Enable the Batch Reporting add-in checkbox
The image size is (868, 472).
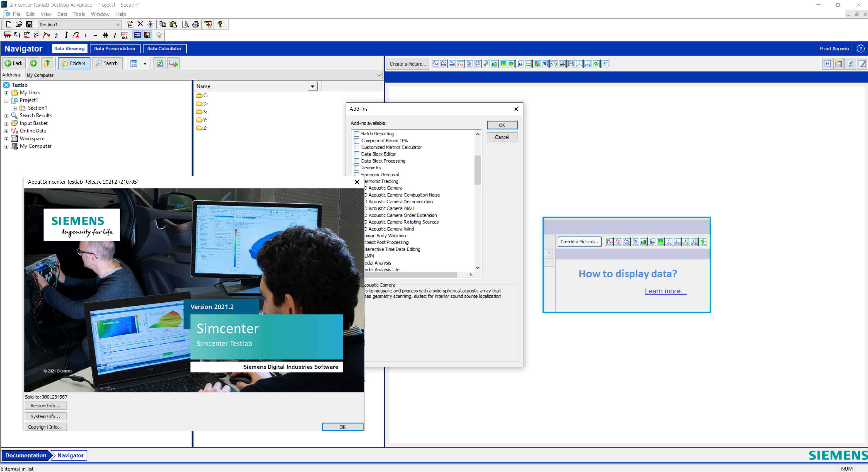[x=356, y=134]
